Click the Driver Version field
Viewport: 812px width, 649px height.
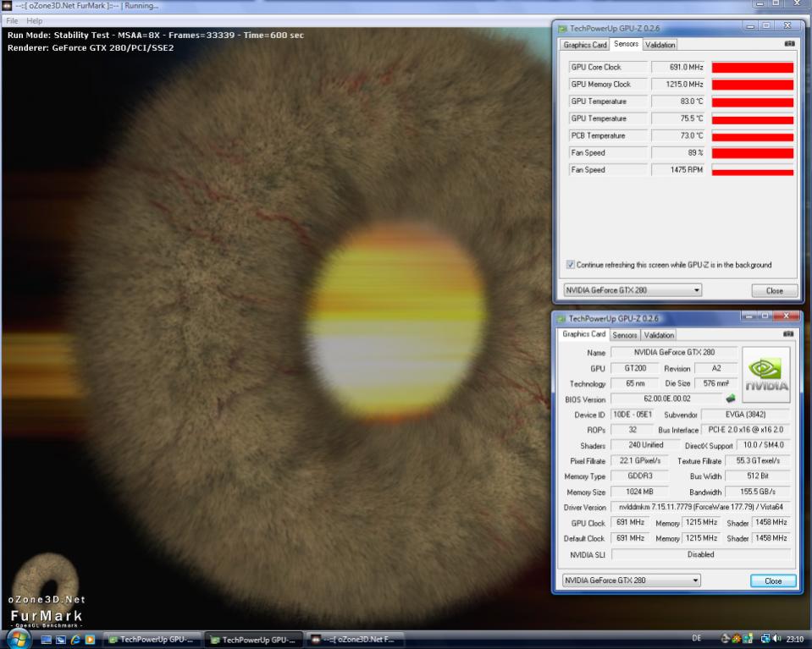701,507
